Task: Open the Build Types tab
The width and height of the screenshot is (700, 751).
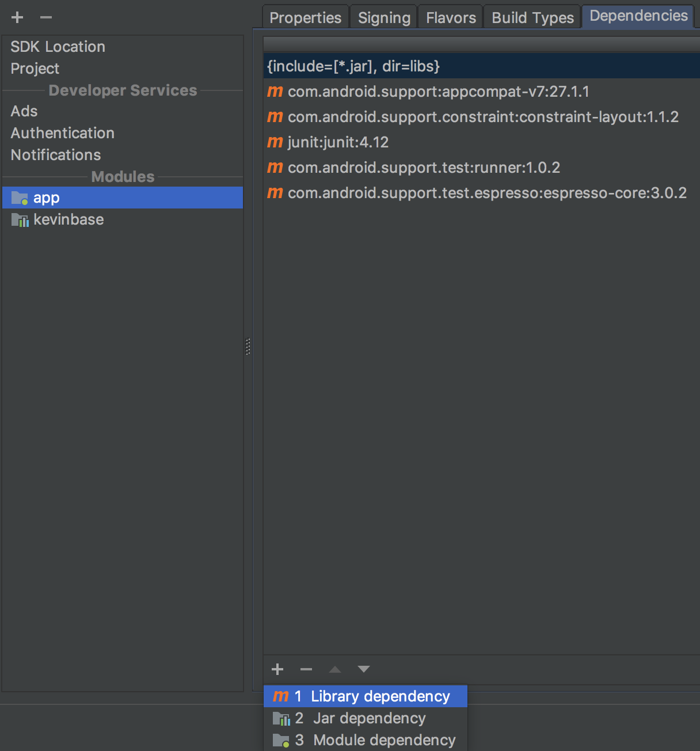Action: (x=532, y=18)
